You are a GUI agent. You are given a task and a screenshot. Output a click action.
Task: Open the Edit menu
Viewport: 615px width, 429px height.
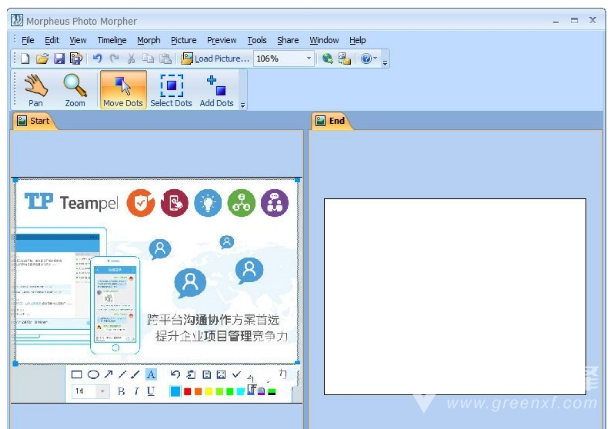[51, 40]
